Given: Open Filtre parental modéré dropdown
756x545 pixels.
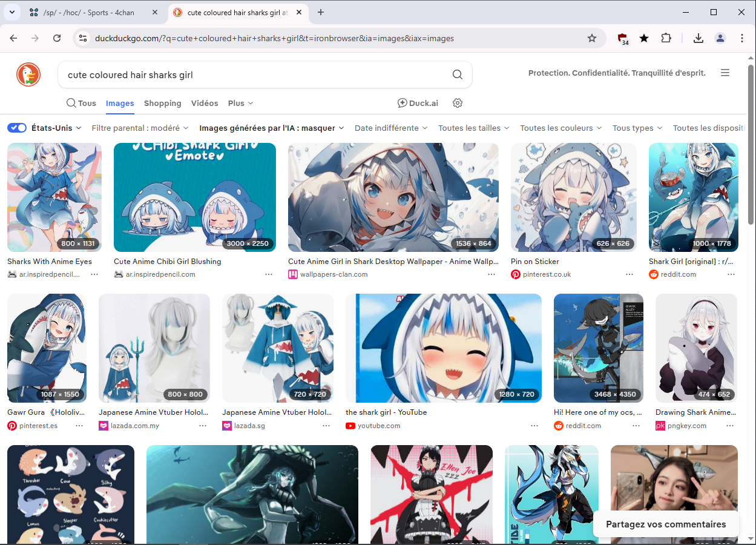Looking at the screenshot, I should click(140, 128).
